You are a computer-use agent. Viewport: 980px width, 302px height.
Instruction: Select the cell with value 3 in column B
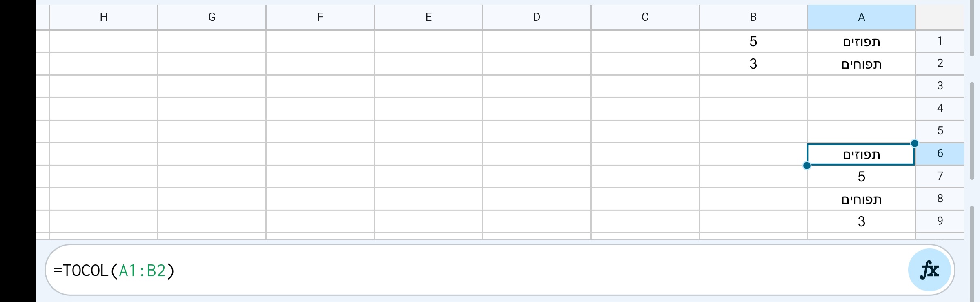pyautogui.click(x=753, y=63)
